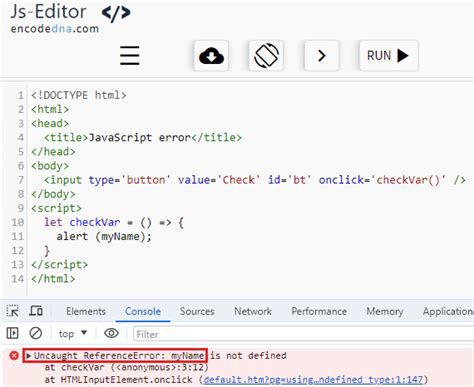Go to the Network tab

(253, 311)
